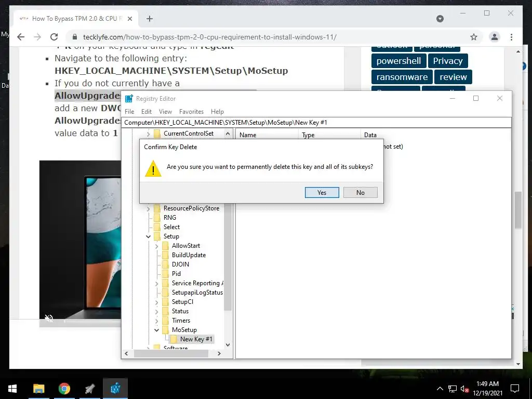Expand the AllowStart key
The image size is (532, 399).
pyautogui.click(x=157, y=246)
